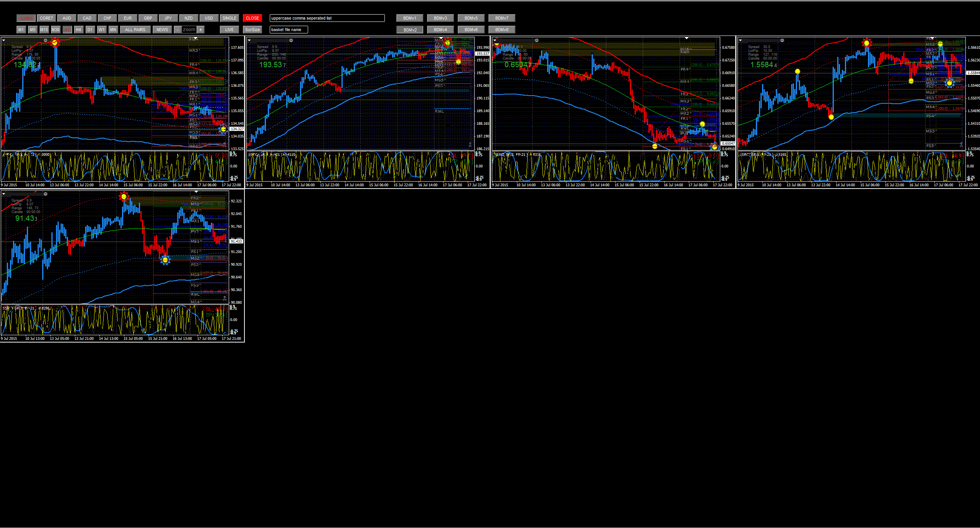Show AUD currency pairs

(67, 18)
